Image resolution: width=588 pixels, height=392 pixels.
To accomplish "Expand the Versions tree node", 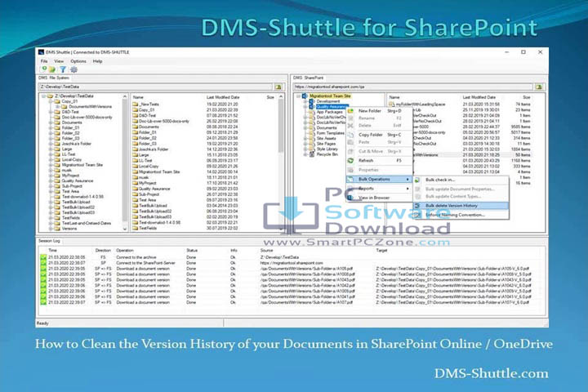I will (x=51, y=229).
